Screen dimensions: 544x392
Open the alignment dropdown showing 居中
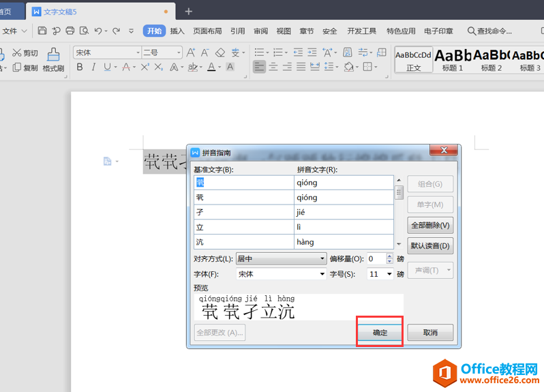pos(282,259)
